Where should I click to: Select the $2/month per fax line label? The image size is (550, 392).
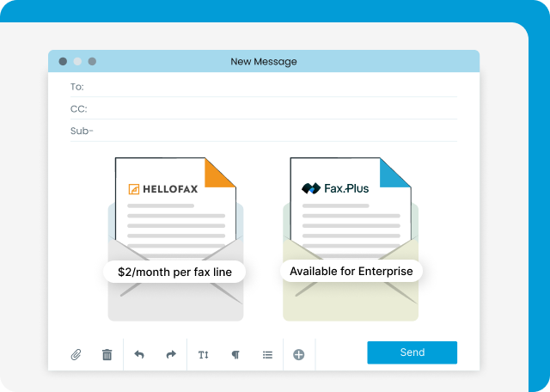click(x=174, y=272)
